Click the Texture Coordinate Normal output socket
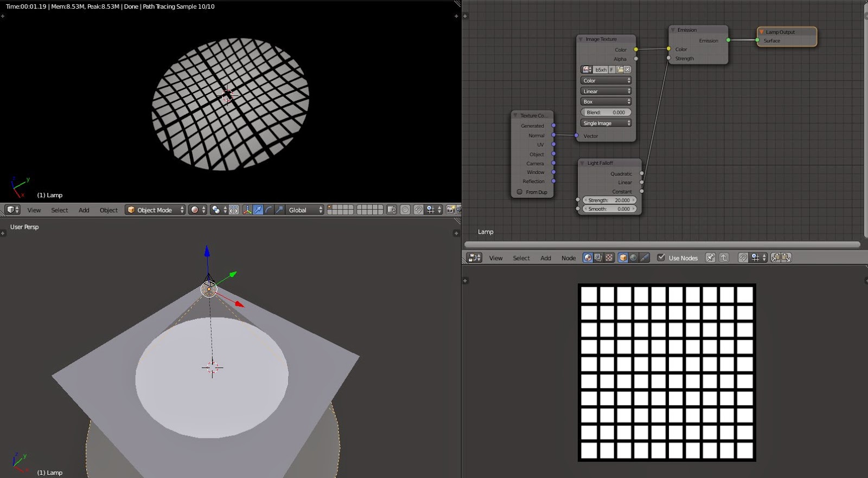The image size is (868, 478). coord(553,135)
